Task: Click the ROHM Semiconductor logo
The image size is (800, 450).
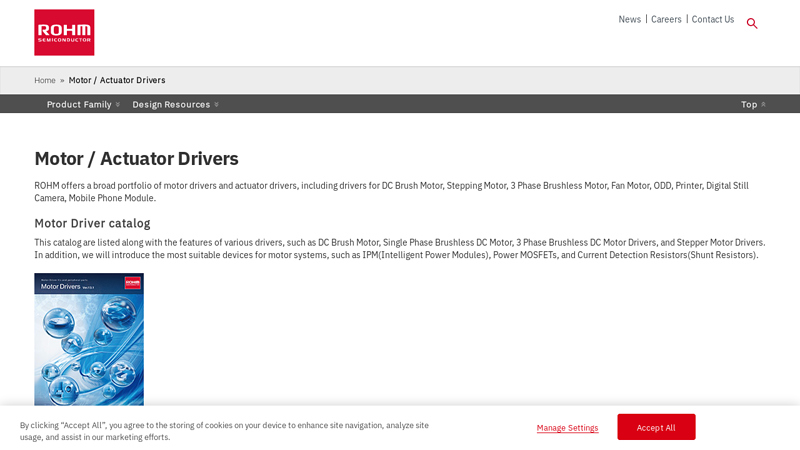Action: click(x=64, y=32)
